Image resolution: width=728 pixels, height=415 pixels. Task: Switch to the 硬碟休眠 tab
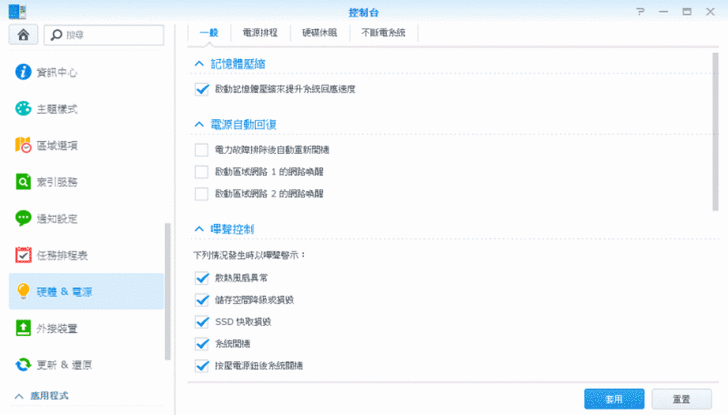point(320,33)
